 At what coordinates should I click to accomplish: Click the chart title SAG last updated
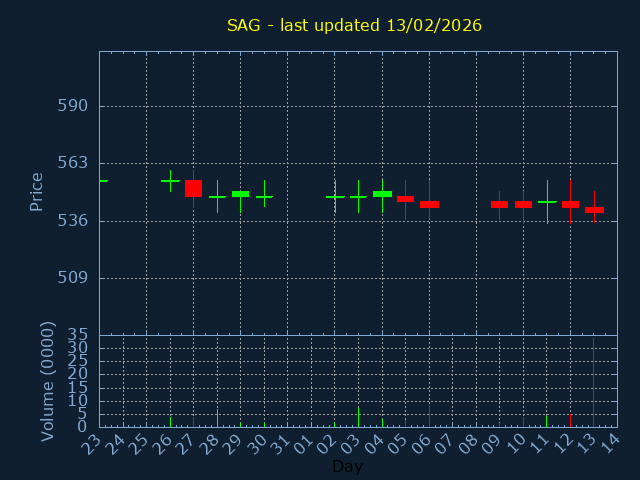[x=354, y=25]
